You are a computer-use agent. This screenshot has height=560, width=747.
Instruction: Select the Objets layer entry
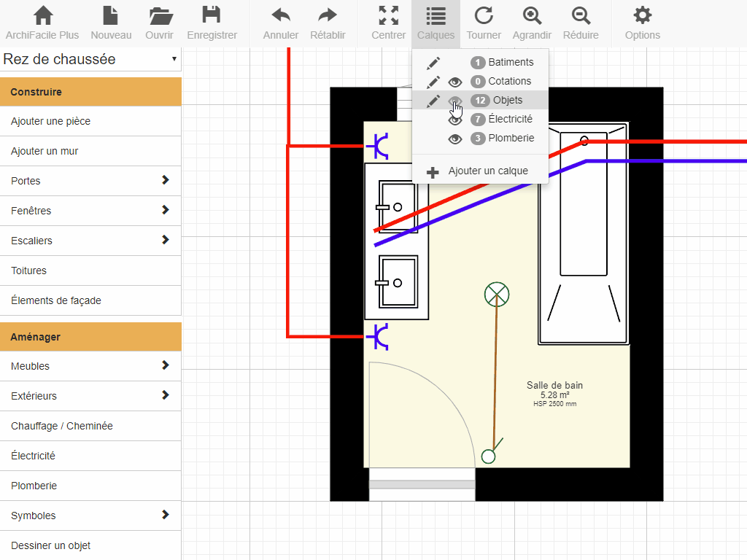pos(507,100)
